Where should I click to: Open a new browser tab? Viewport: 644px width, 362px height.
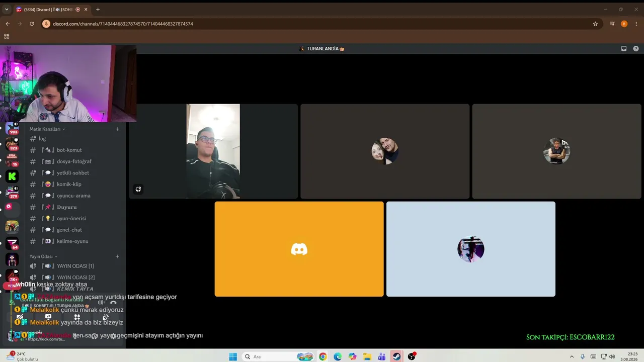(x=98, y=10)
